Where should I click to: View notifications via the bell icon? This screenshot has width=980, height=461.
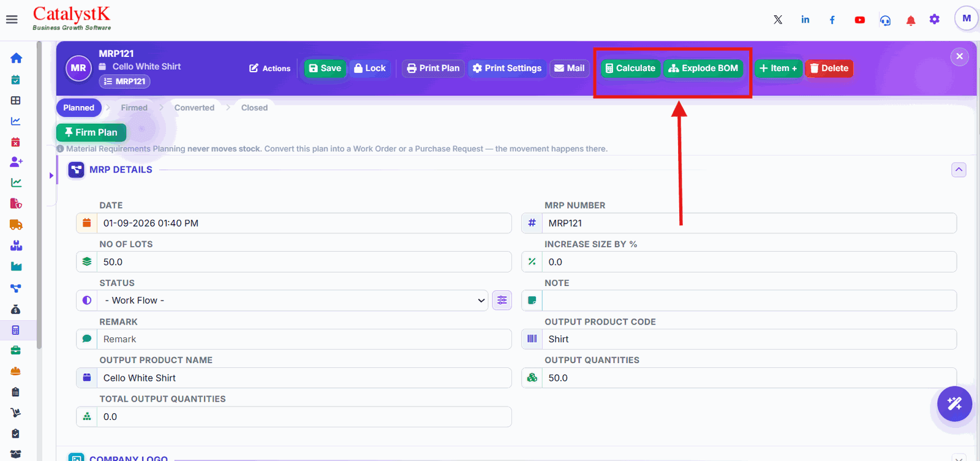pos(911,20)
